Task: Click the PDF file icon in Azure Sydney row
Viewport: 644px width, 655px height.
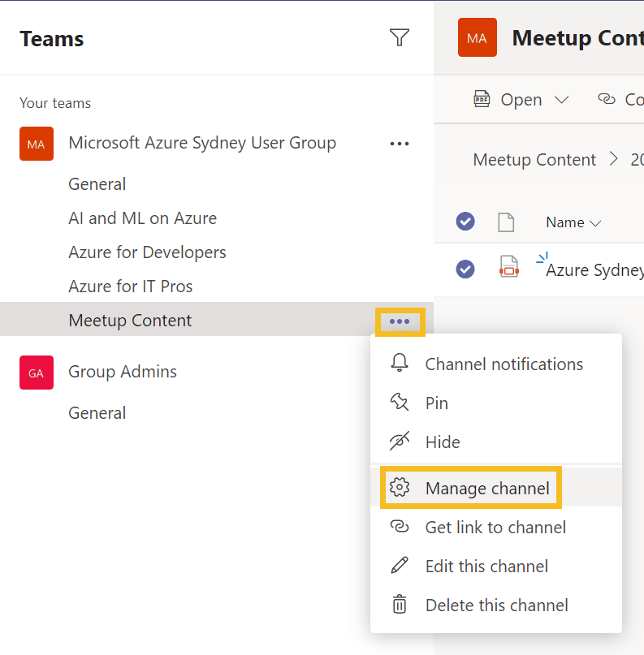Action: (x=509, y=266)
